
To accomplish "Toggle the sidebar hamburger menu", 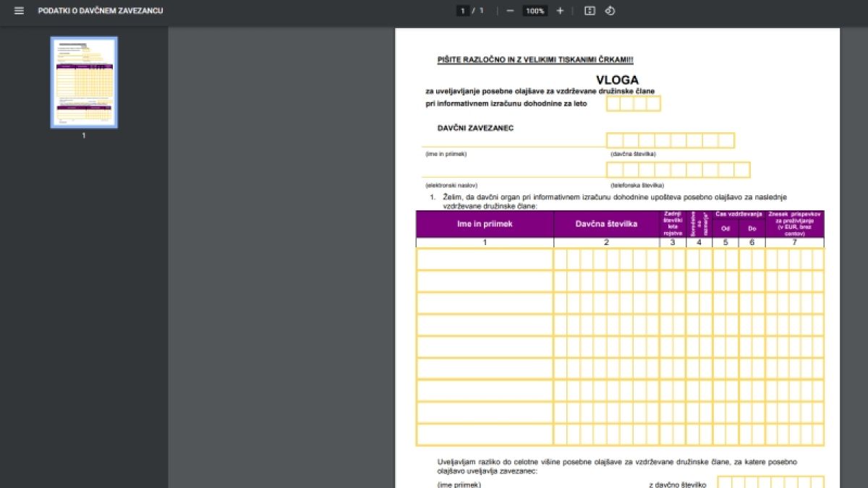I will tap(19, 11).
